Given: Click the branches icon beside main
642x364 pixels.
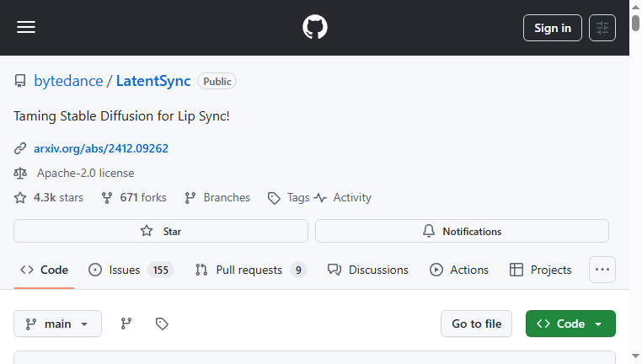Looking at the screenshot, I should coord(126,324).
